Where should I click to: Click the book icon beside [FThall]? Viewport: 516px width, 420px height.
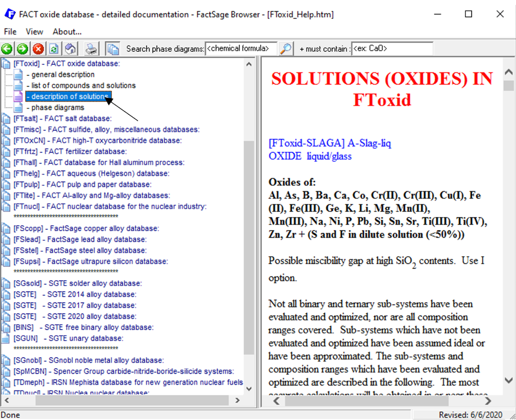point(6,163)
